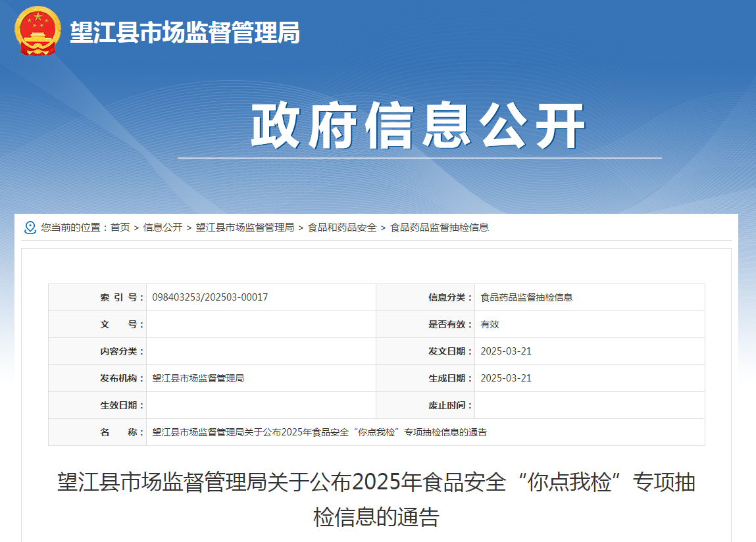
Task: Open the 信息公开 breadcrumb link
Action: (163, 228)
